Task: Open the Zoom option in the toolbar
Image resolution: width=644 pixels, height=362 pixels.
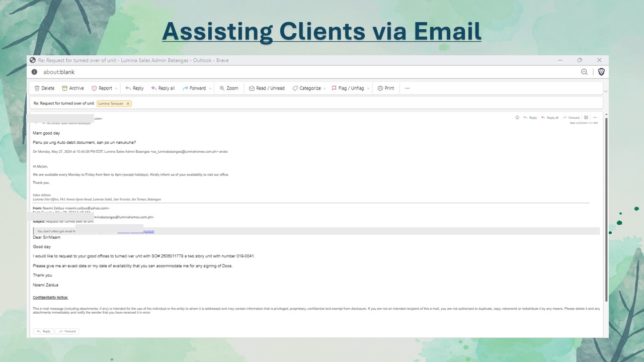Action: [229, 88]
